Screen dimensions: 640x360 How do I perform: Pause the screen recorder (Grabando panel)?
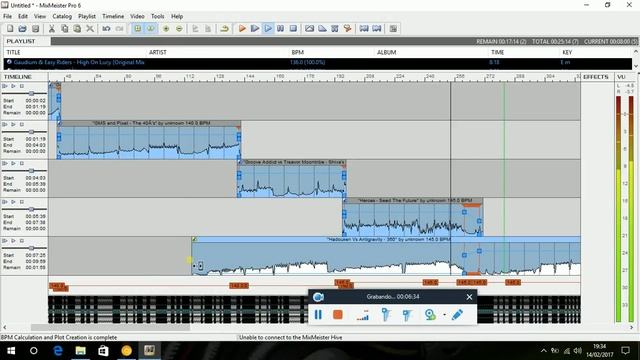click(x=318, y=314)
